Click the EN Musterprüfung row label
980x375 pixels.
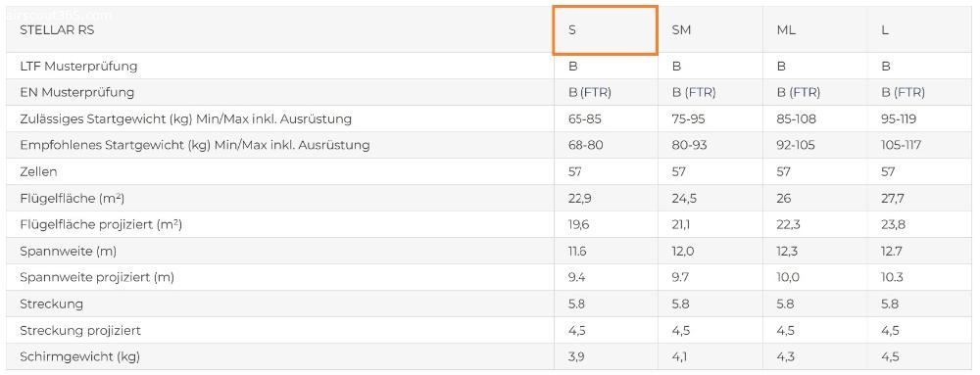[76, 92]
